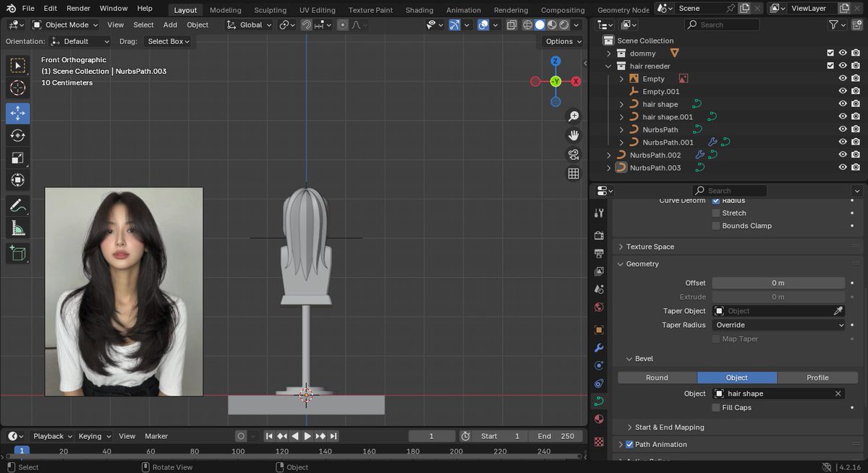The width and height of the screenshot is (868, 473).
Task: Click the current frame number field
Action: (432, 436)
